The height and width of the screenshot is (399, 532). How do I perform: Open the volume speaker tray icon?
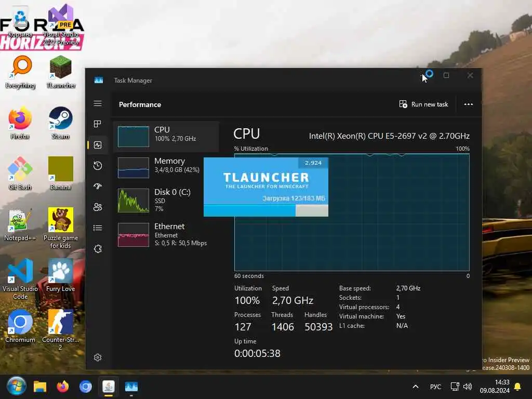[x=468, y=387]
